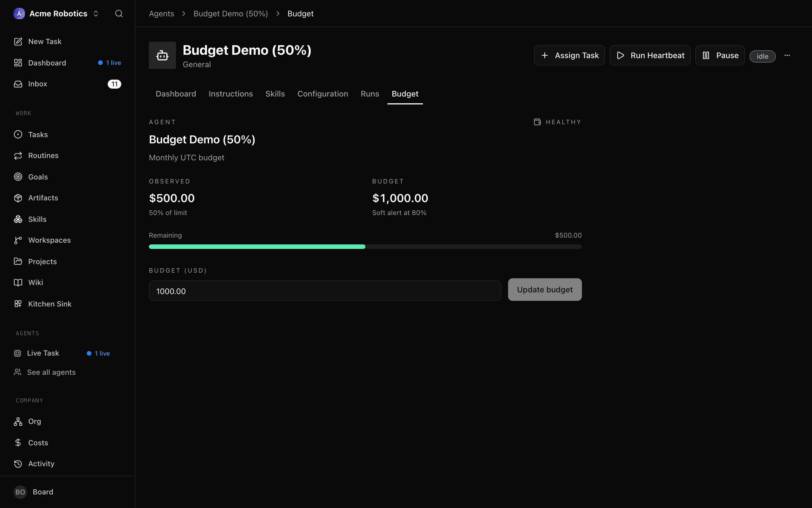Click the Update budget button

(545, 290)
